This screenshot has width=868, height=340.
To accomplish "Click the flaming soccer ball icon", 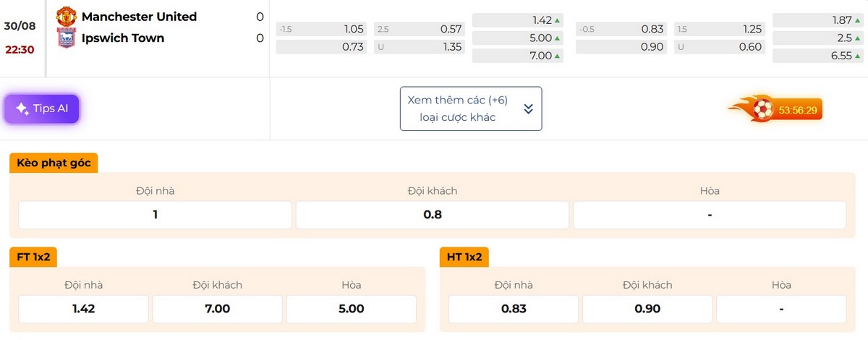I will click(752, 110).
